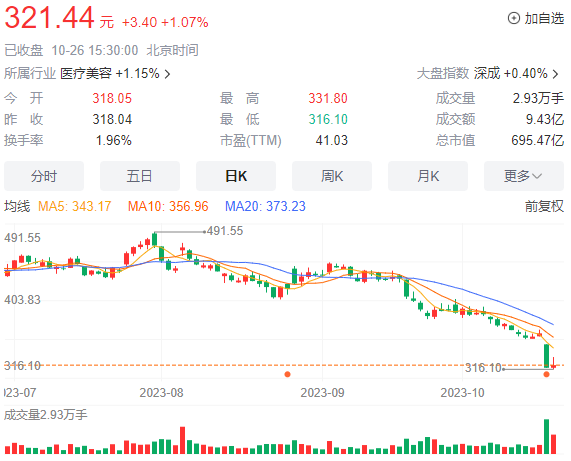Switch to the 分时 chart tab

point(44,176)
